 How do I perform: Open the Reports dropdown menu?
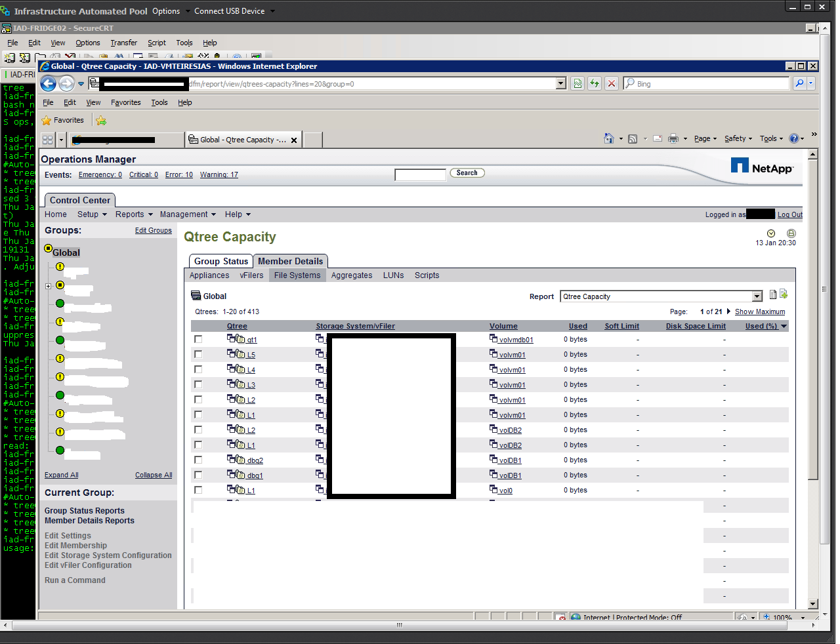pos(134,214)
